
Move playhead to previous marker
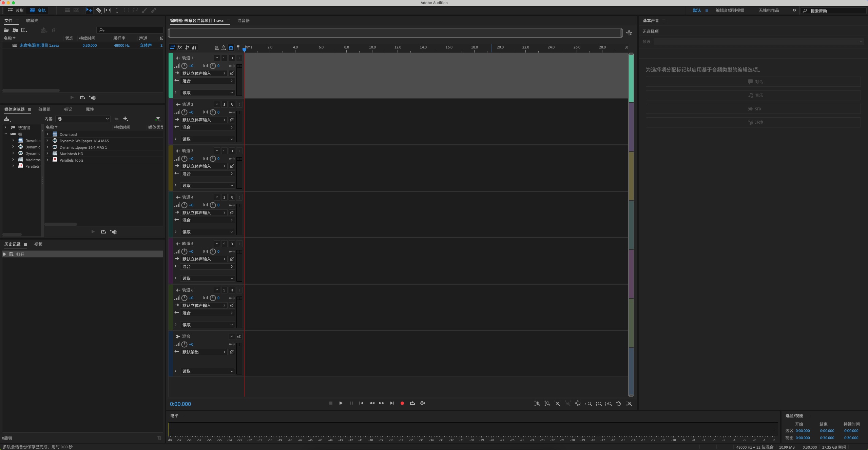point(361,403)
